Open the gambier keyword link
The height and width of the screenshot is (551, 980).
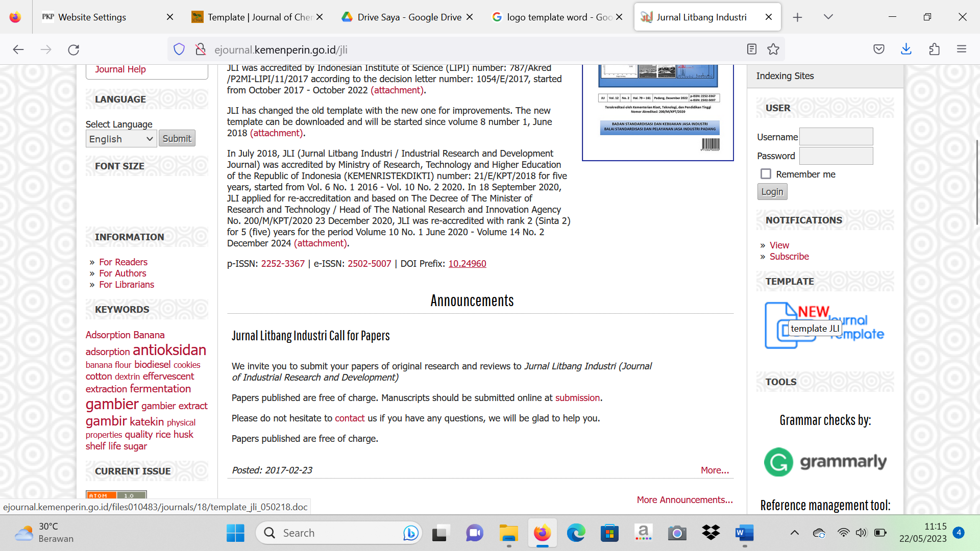click(112, 404)
